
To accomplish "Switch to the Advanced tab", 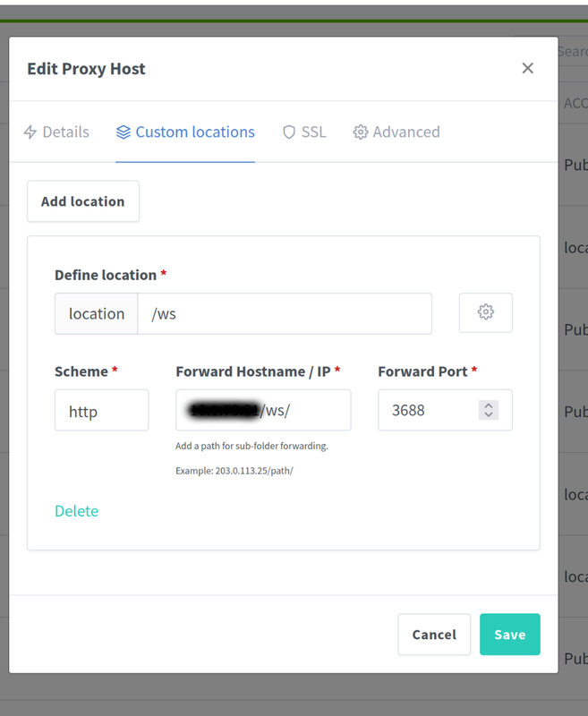I will coord(396,132).
